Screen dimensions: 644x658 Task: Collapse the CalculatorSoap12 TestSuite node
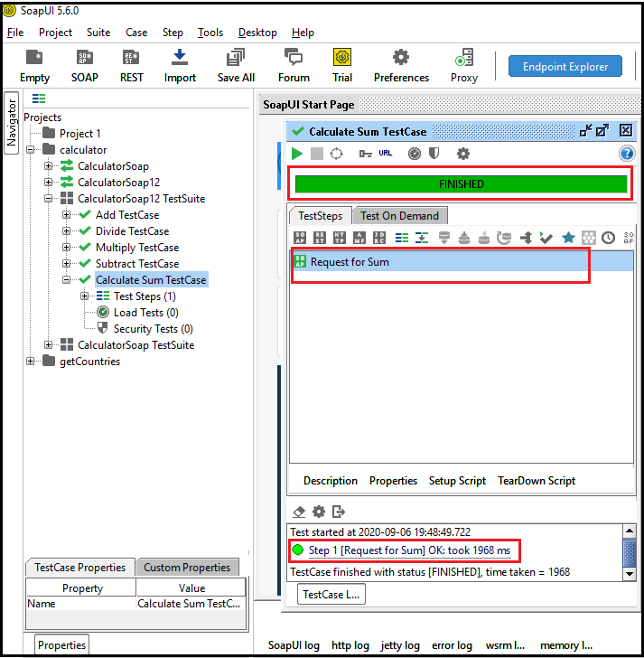tap(48, 199)
